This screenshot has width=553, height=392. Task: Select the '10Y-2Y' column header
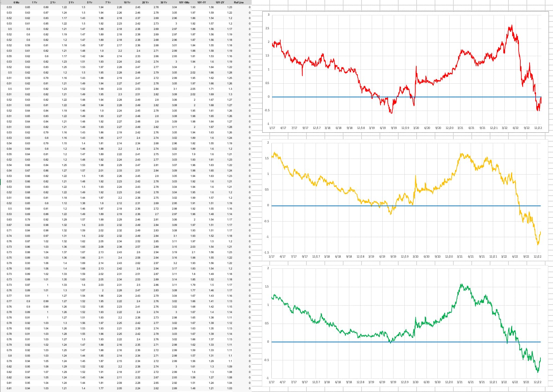point(220,2)
